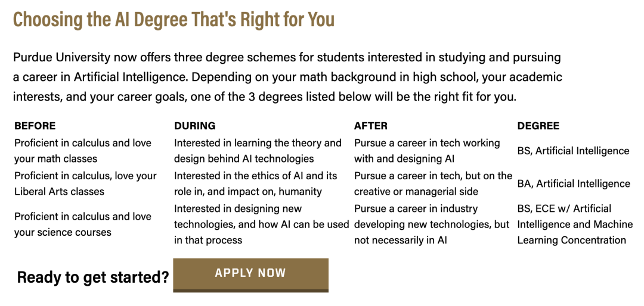This screenshot has height=306, width=644.
Task: Select the DURING column header
Action: coord(195,126)
